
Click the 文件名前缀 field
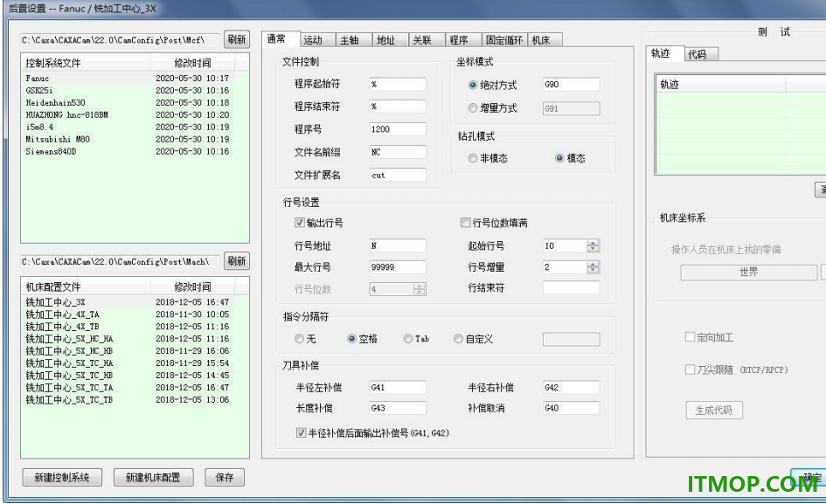pyautogui.click(x=398, y=152)
